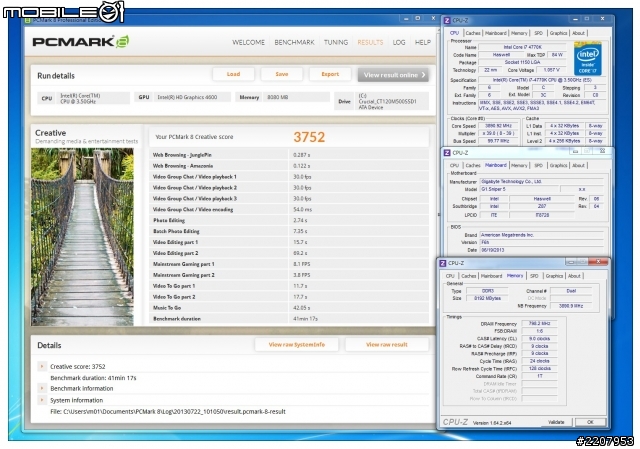Select Mainstream Gaming part 2 row
The height and width of the screenshot is (449, 640).
(x=289, y=275)
